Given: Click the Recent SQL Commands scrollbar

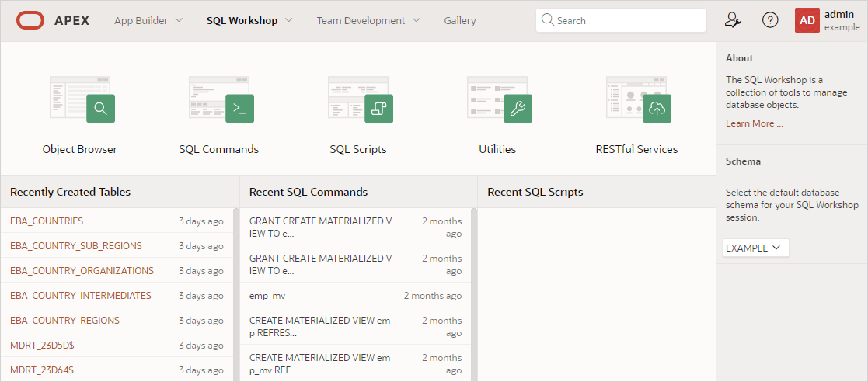Looking at the screenshot, I should pyautogui.click(x=474, y=295).
